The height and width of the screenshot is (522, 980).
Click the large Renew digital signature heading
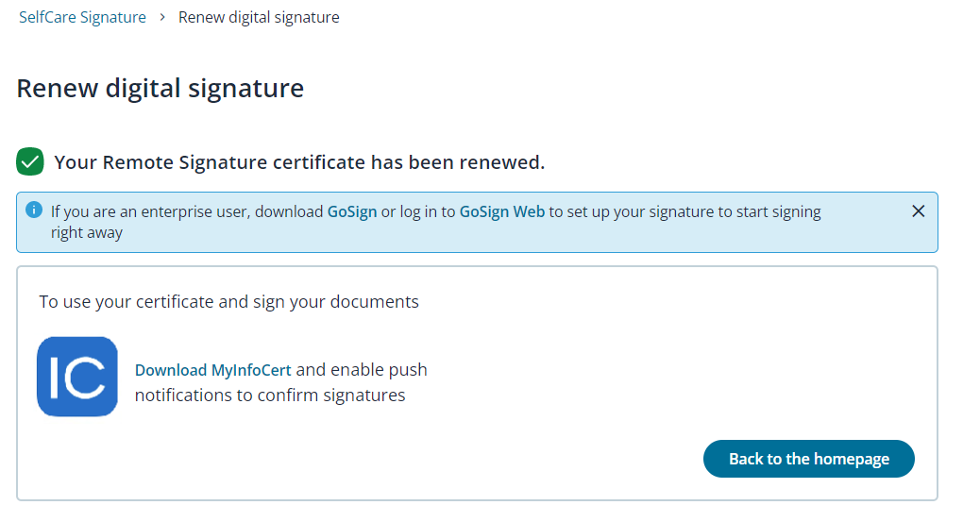(x=160, y=88)
